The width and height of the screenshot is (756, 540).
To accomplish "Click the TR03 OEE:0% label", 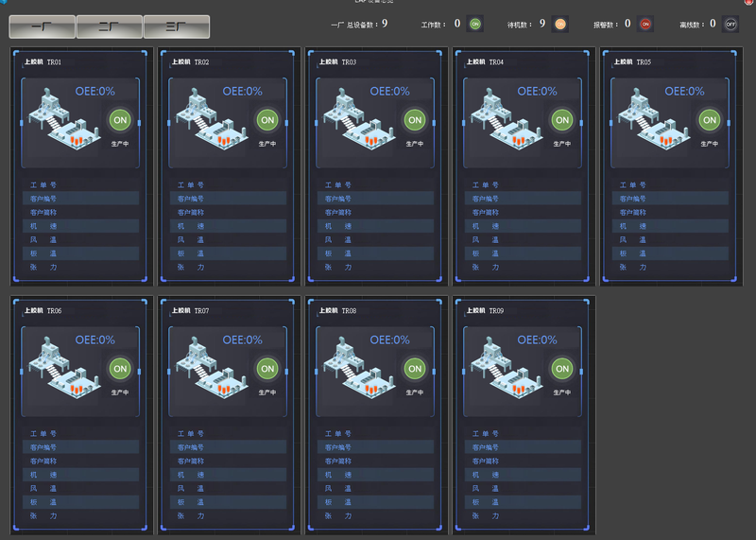I will (389, 92).
